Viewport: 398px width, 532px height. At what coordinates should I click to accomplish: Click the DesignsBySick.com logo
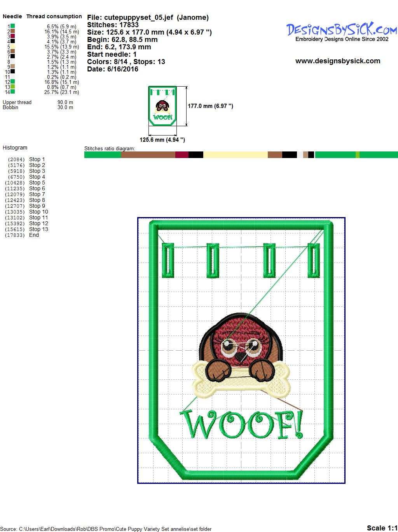(x=342, y=31)
